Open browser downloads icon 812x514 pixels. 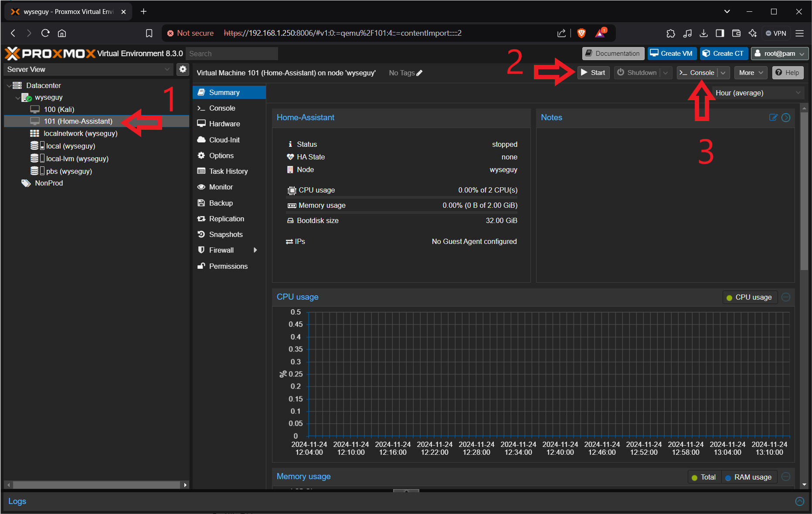tap(703, 33)
